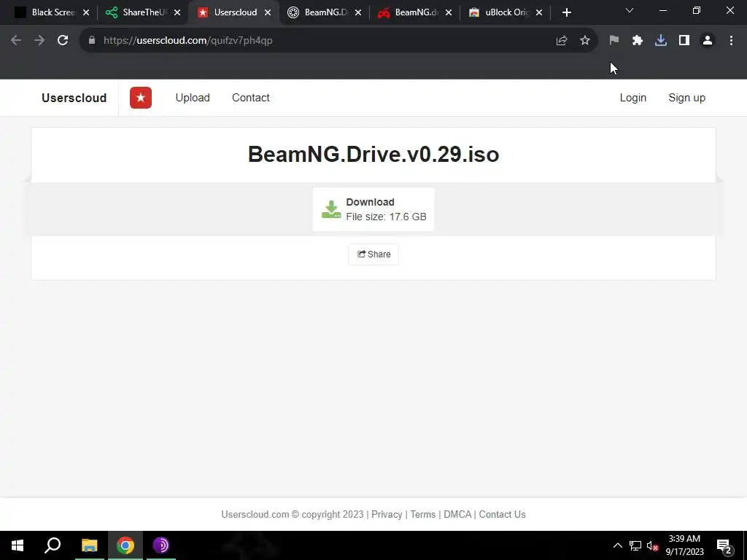Screen dimensions: 747x560
Task: Show hidden tray icons chevron
Action: tap(617, 545)
